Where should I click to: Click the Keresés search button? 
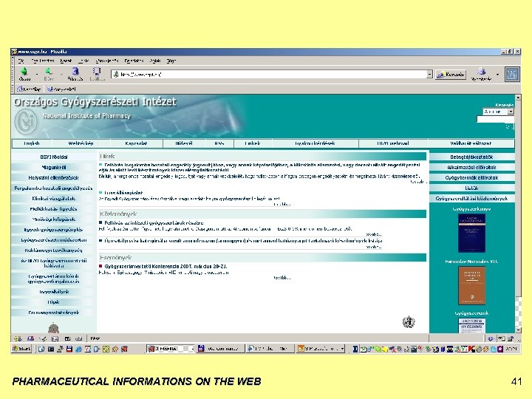[x=451, y=75]
